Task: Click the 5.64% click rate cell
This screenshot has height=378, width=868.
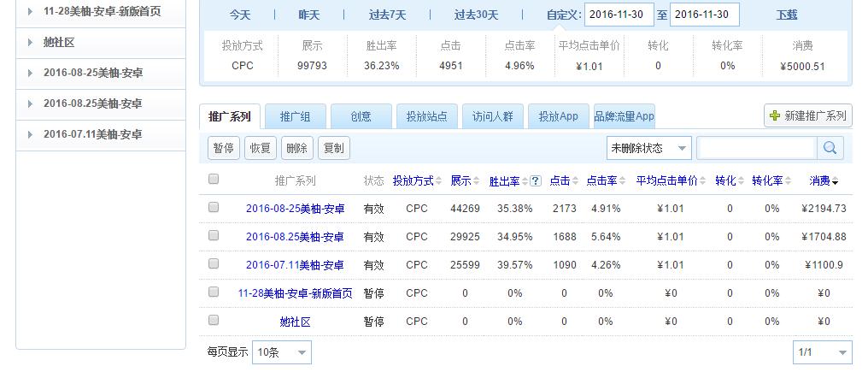Action: [606, 237]
